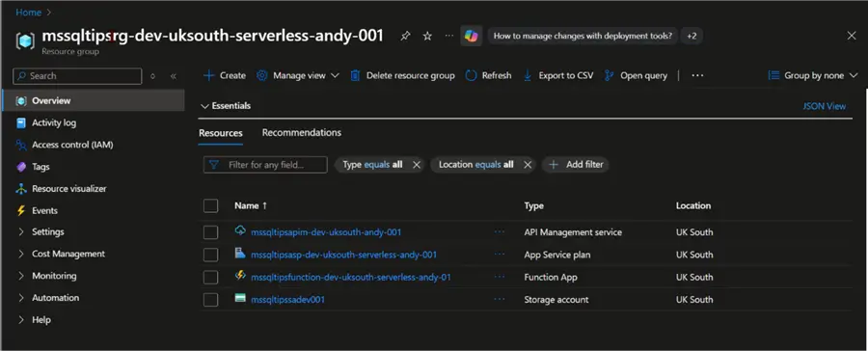The image size is (868, 351).
Task: Click the App Service plan icon
Action: click(x=240, y=254)
